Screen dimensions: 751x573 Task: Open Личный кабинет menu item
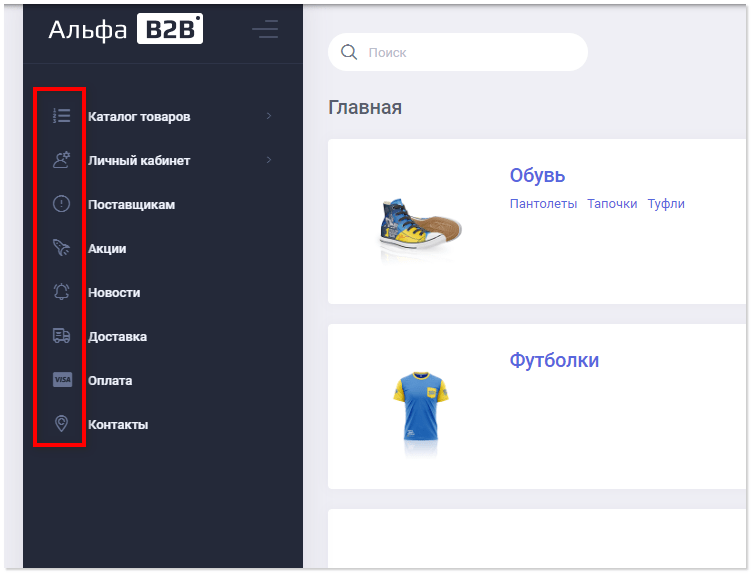coord(139,160)
